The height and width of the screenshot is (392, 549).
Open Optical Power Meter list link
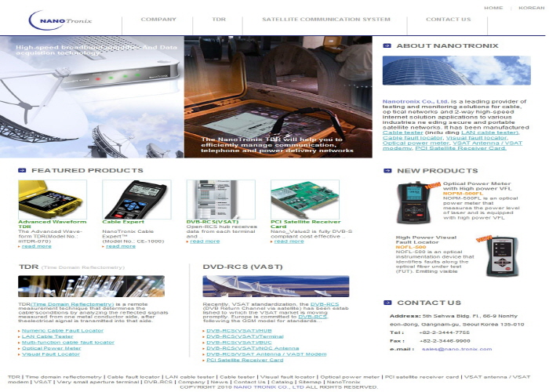(x=52, y=348)
